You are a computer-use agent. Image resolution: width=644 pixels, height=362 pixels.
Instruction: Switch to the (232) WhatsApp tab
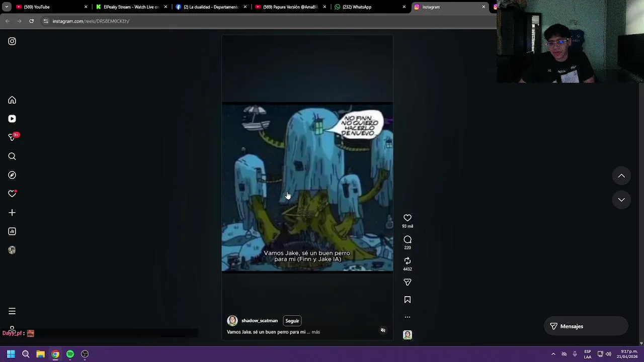(370, 7)
